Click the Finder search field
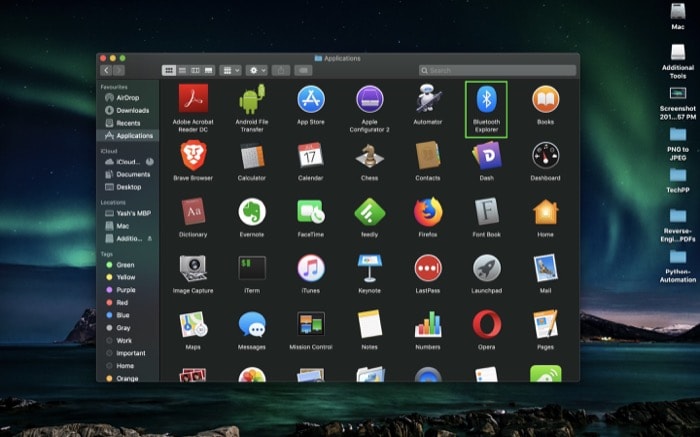The height and width of the screenshot is (437, 700). coord(497,70)
